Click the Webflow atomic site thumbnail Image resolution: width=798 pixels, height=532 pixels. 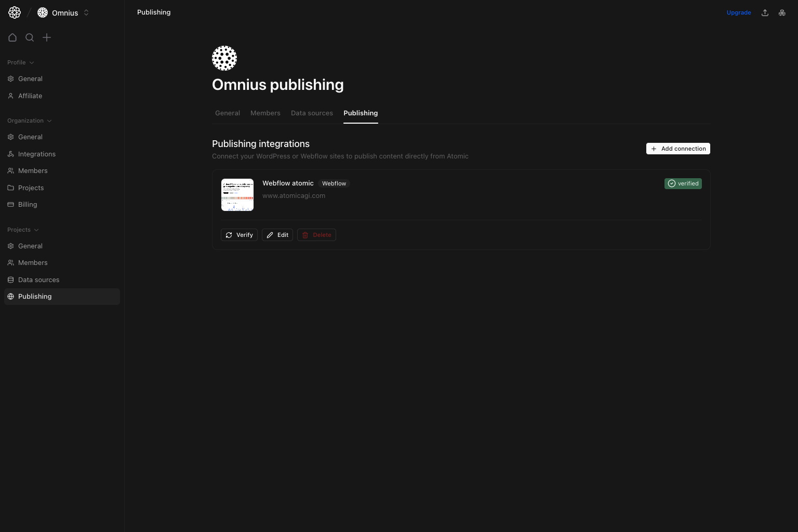[237, 195]
